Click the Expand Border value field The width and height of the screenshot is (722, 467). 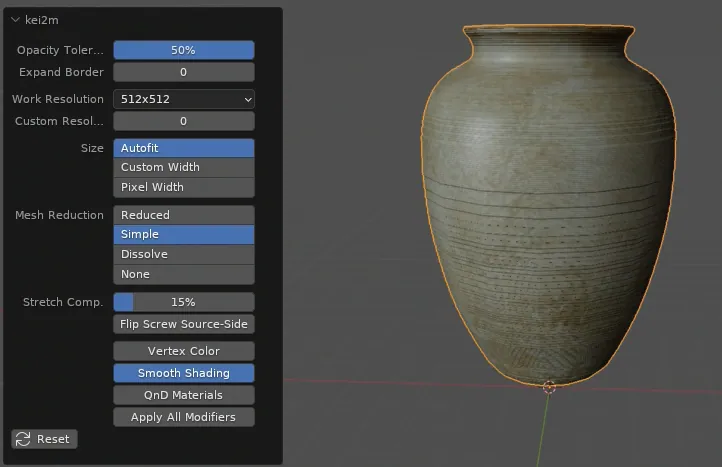184,72
